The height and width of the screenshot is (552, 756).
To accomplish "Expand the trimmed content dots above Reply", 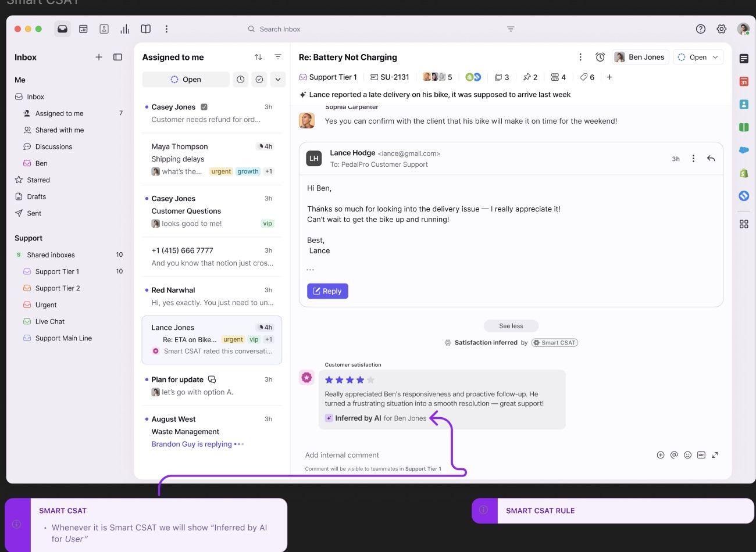I will 311,270.
